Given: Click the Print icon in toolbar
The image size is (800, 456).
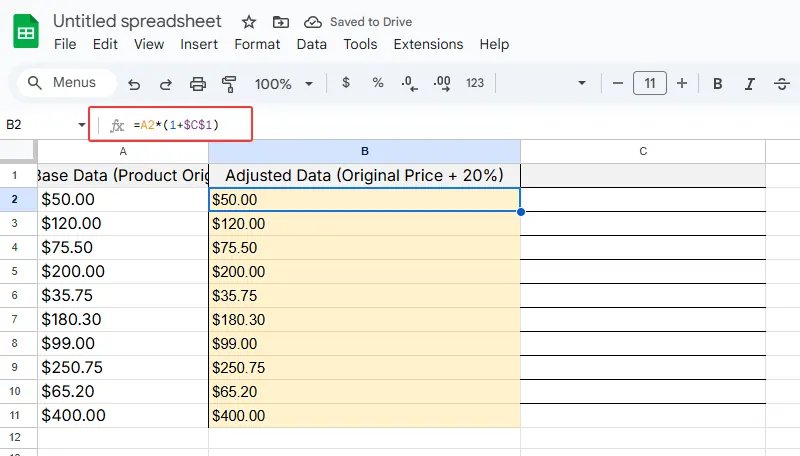Looking at the screenshot, I should point(198,84).
